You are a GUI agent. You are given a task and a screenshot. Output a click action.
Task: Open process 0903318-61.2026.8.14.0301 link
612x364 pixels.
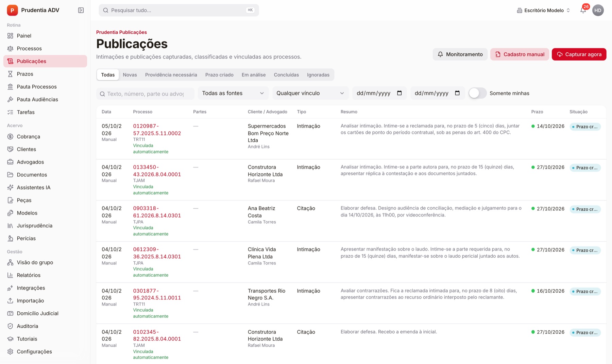(x=157, y=212)
